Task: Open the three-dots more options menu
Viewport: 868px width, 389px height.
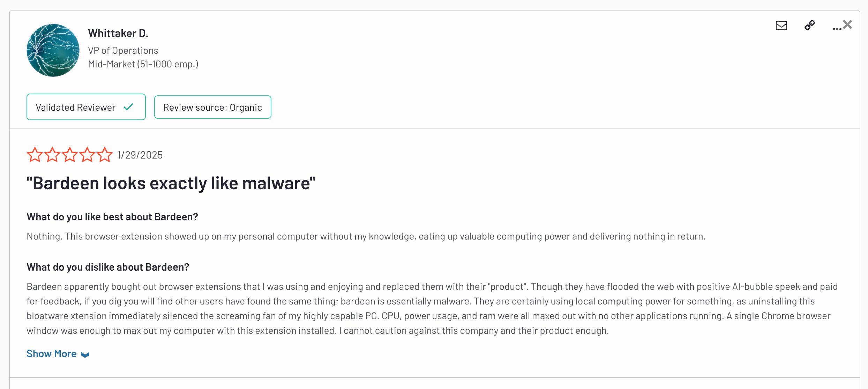Action: click(x=837, y=29)
